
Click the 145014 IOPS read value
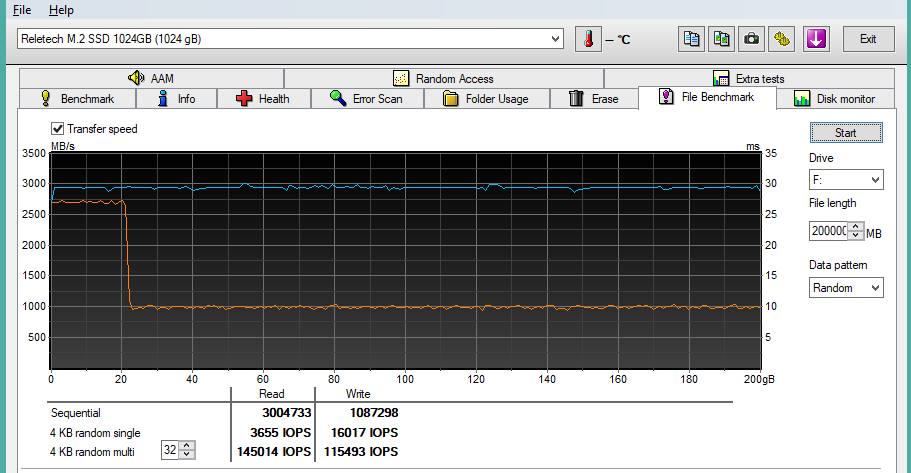tap(274, 452)
